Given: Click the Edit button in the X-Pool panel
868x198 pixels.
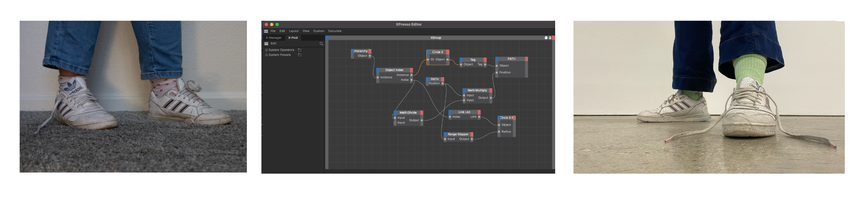Looking at the screenshot, I should [x=274, y=44].
